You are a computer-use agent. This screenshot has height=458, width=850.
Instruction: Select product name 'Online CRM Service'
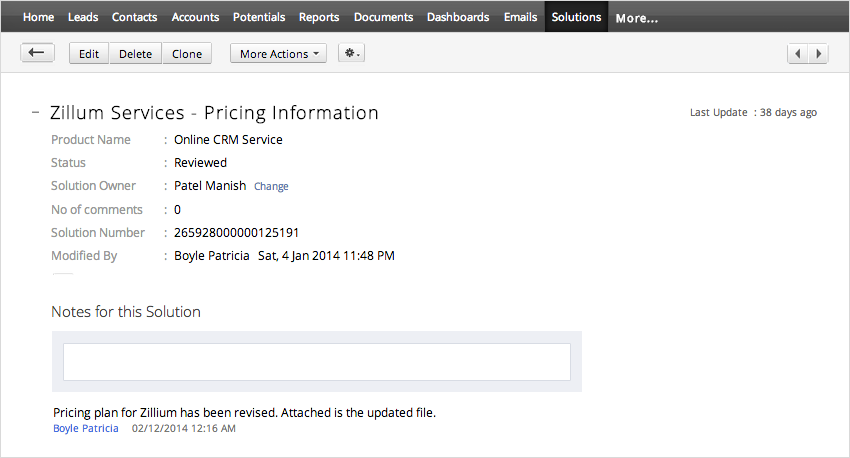click(228, 140)
